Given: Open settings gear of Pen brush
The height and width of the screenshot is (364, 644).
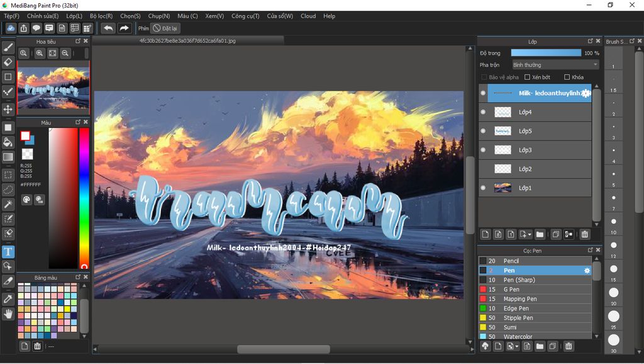Looking at the screenshot, I should click(587, 270).
